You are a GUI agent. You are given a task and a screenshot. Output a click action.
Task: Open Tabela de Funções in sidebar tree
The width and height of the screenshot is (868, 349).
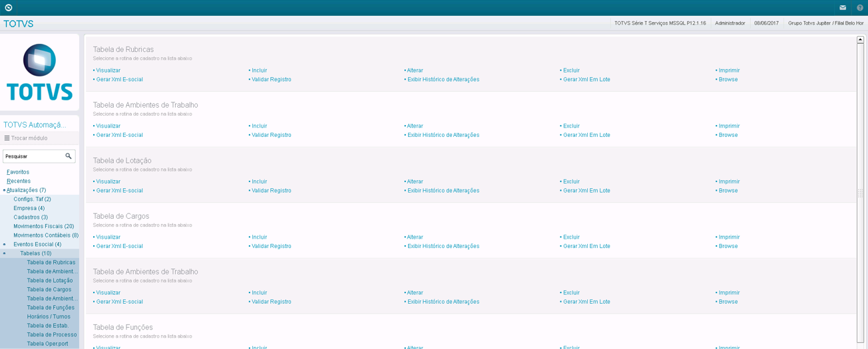point(51,308)
